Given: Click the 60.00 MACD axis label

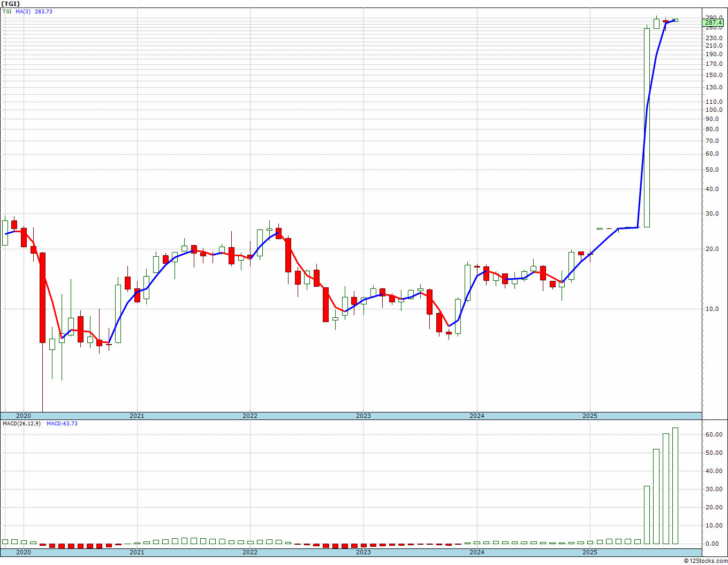Looking at the screenshot, I should tap(715, 434).
